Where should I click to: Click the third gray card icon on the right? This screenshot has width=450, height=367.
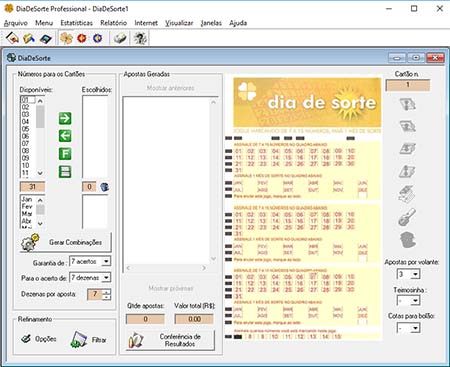tap(407, 149)
